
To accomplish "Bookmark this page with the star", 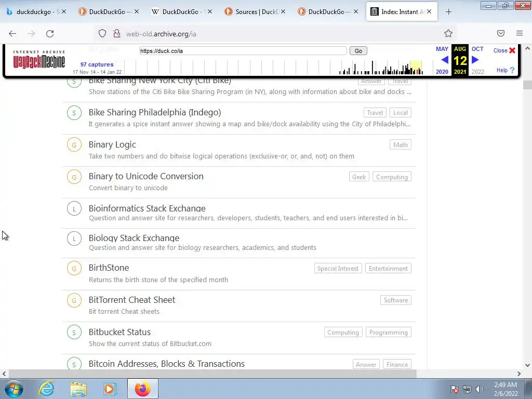I will tap(448, 33).
